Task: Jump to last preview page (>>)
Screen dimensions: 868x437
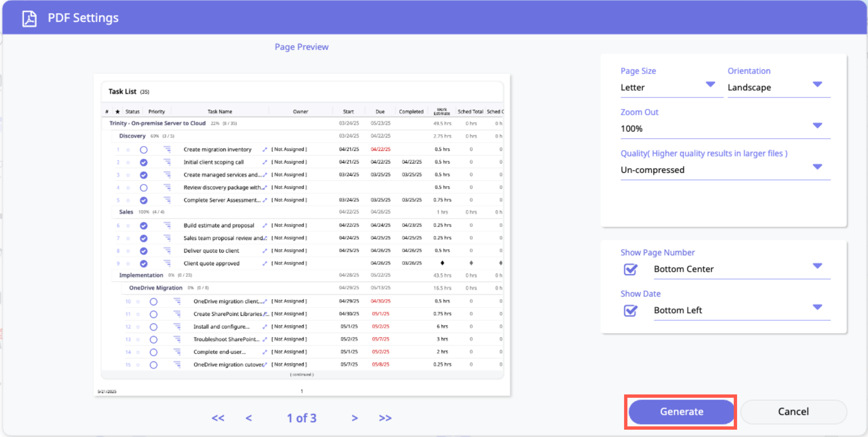Action: click(385, 418)
